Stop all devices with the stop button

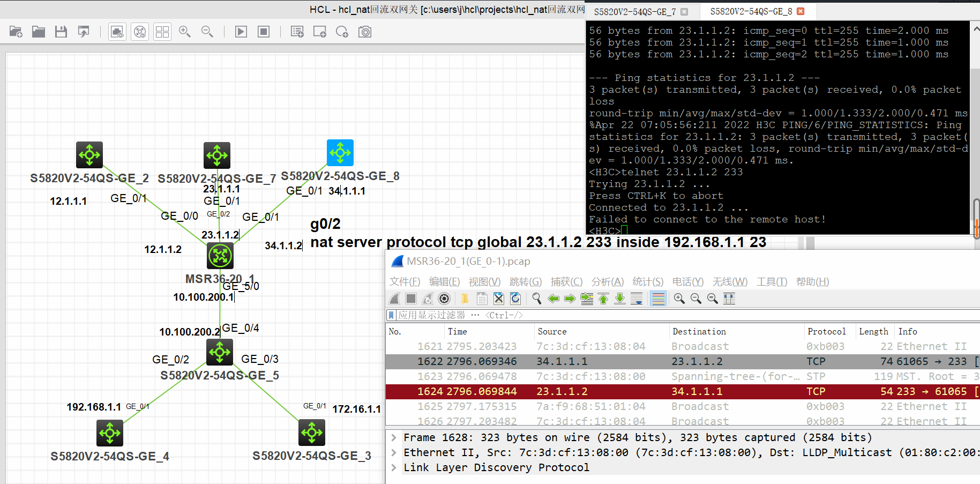point(264,32)
